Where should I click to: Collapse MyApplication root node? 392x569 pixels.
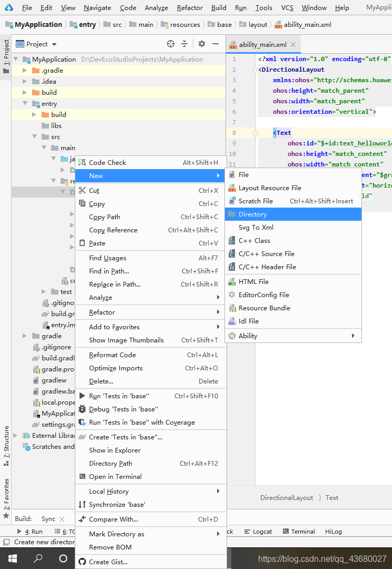pyautogui.click(x=15, y=59)
